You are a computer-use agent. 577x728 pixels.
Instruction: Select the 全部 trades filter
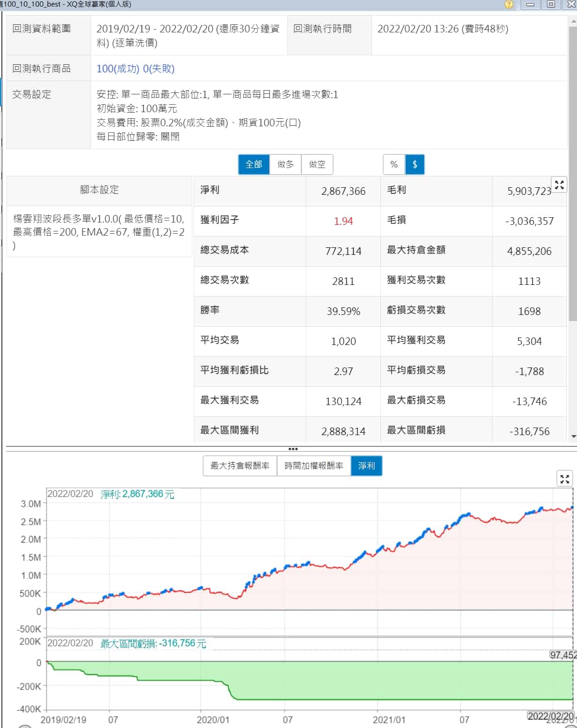pos(254,164)
